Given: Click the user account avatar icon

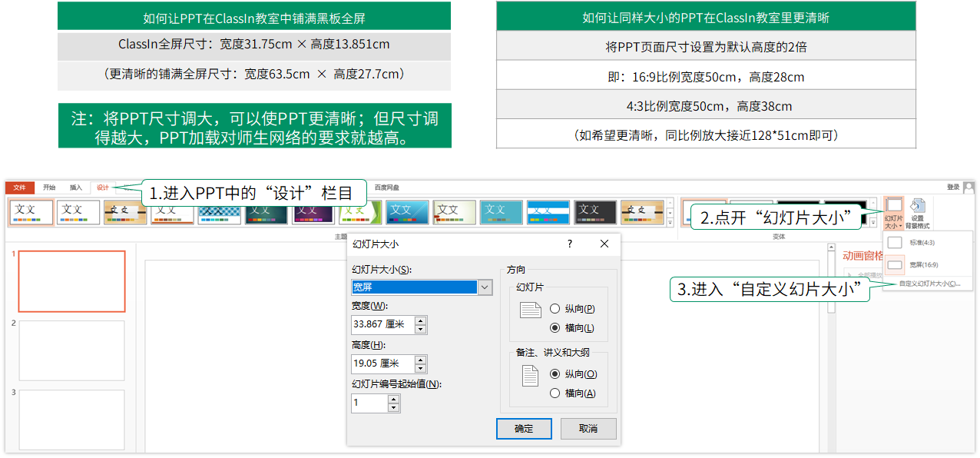Looking at the screenshot, I should point(968,187).
